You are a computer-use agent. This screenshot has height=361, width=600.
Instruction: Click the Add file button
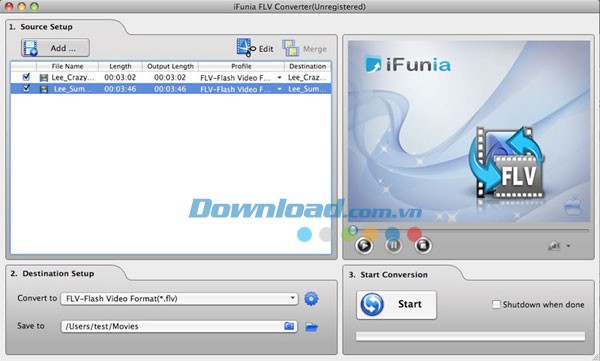click(x=55, y=48)
